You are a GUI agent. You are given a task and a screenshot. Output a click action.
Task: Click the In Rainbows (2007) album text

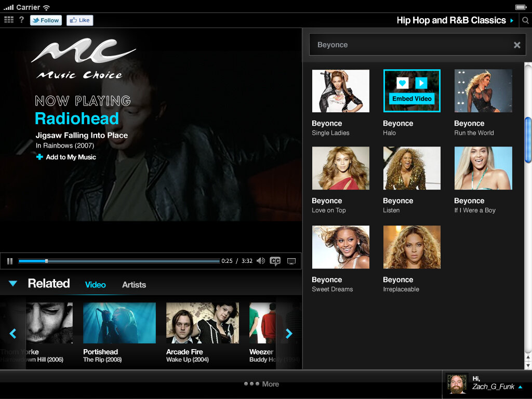coord(65,145)
